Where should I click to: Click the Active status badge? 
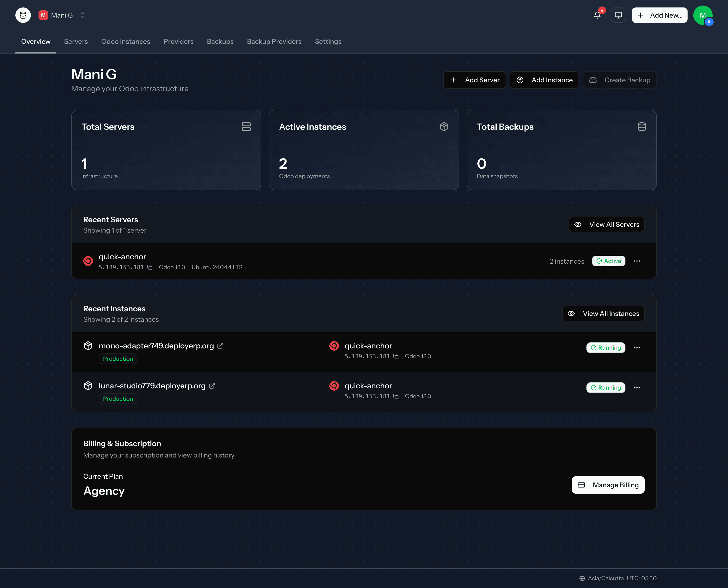tap(609, 261)
